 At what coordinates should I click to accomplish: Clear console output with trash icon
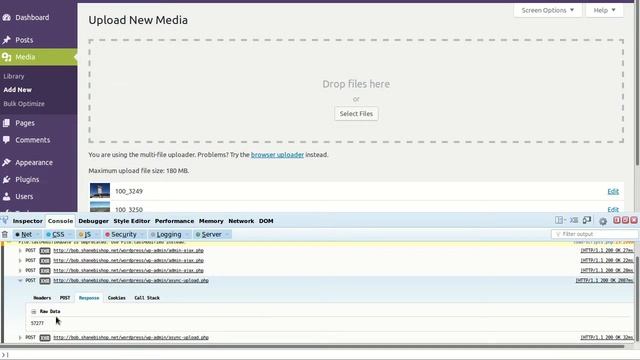(4, 234)
